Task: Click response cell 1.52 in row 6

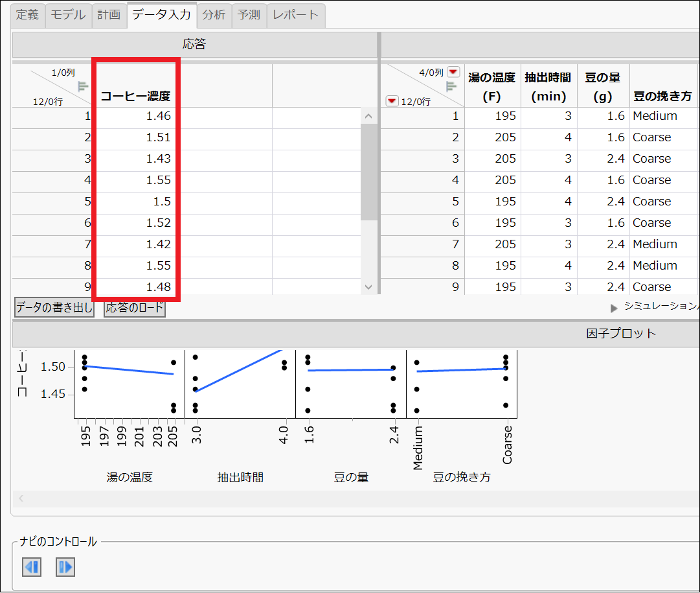Action: click(x=136, y=223)
